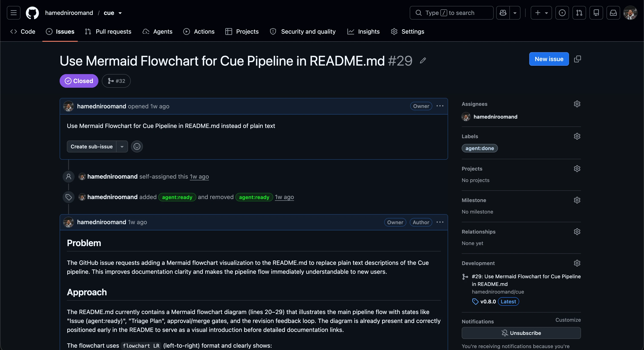This screenshot has height=350, width=644.
Task: Click the Create sub-issue button
Action: click(92, 146)
